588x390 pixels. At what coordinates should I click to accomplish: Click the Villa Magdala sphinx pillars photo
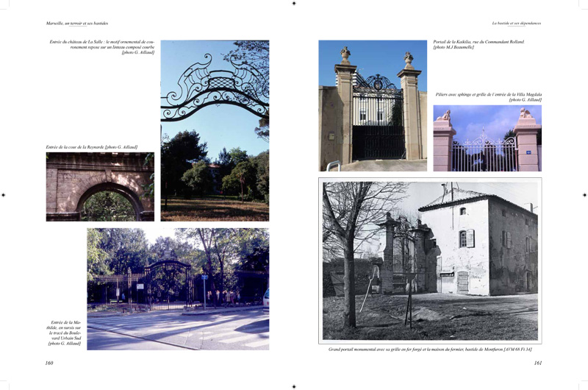click(x=487, y=138)
